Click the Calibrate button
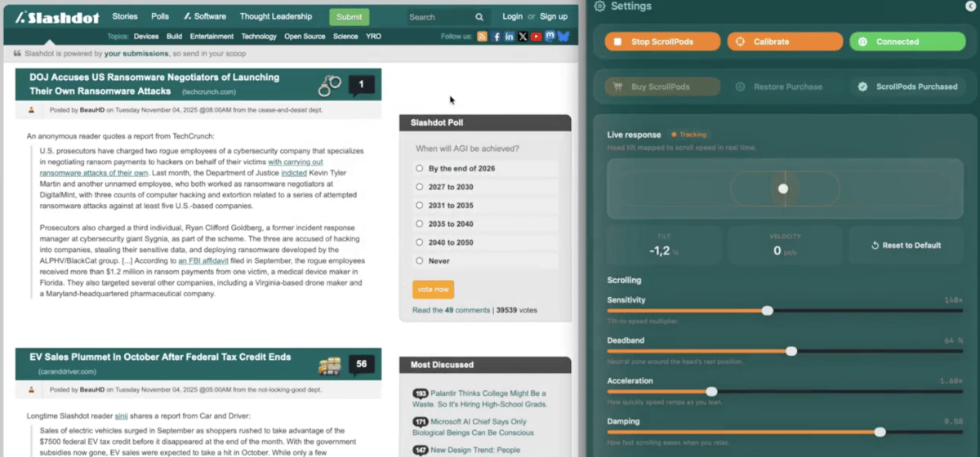 pos(785,42)
